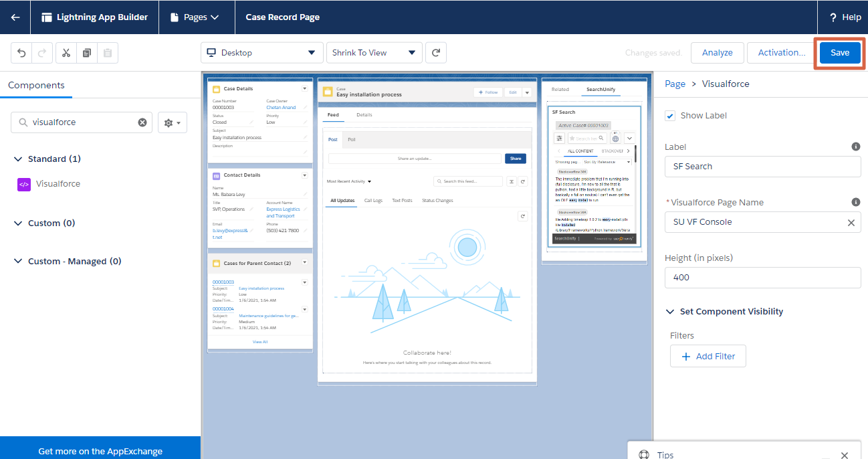This screenshot has height=459, width=868.
Task: Click the undo icon in toolbar
Action: 22,53
